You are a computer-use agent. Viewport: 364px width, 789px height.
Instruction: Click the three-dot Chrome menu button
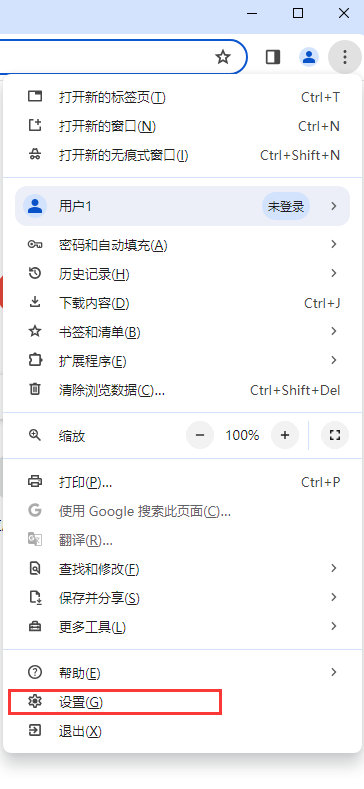click(x=344, y=57)
